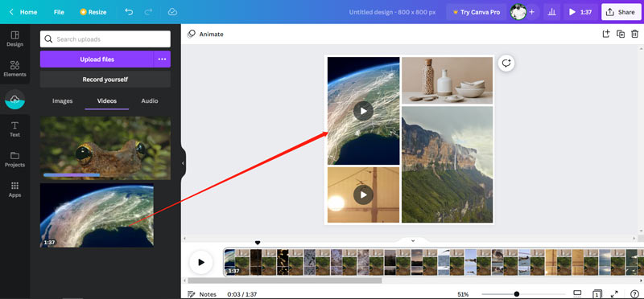Select the Uploads cloud icon

(x=14, y=99)
